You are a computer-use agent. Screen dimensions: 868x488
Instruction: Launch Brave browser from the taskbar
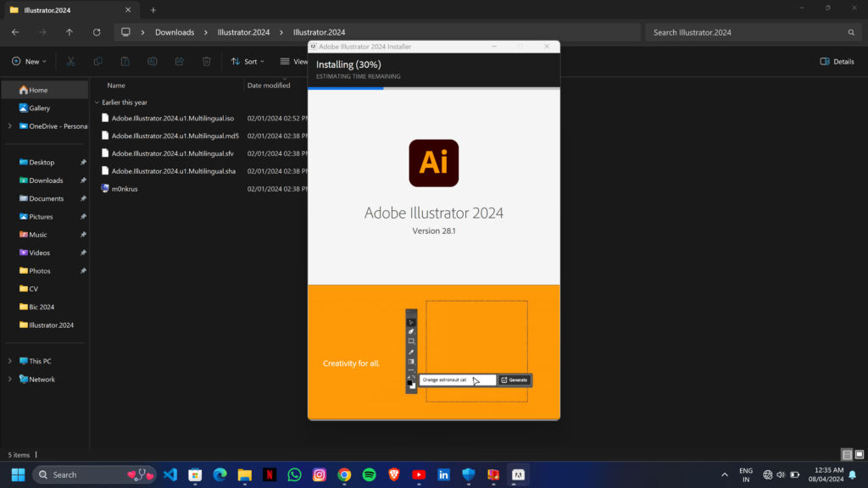tap(394, 474)
